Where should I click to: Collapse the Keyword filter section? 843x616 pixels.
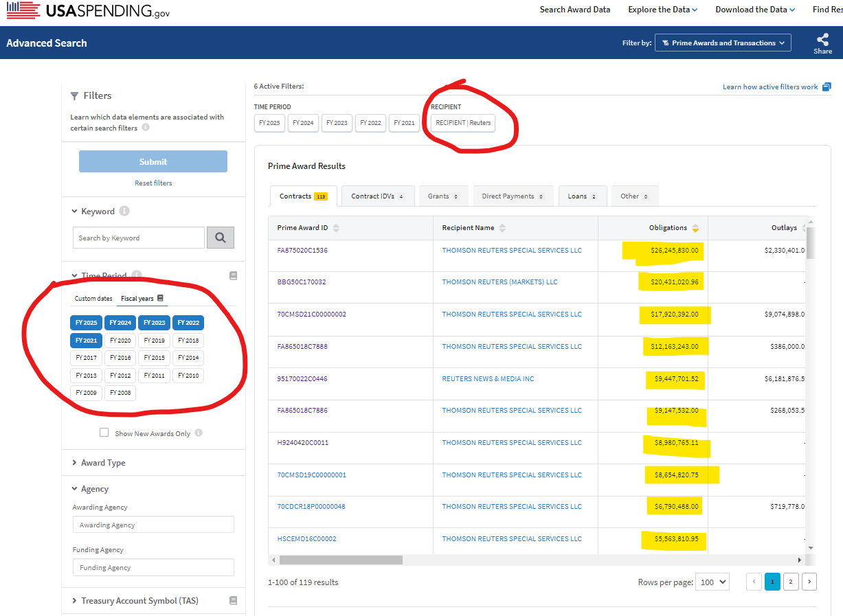pyautogui.click(x=75, y=212)
